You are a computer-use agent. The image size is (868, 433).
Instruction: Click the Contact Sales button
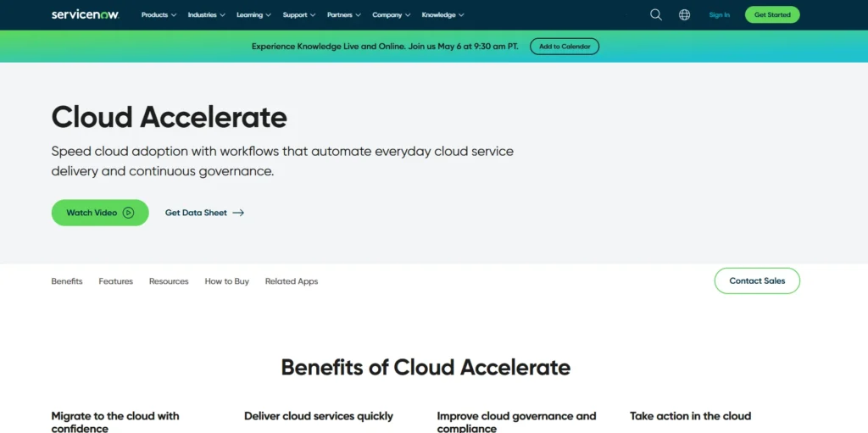click(x=757, y=280)
